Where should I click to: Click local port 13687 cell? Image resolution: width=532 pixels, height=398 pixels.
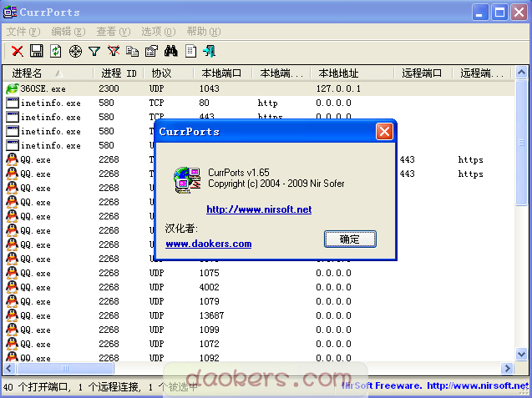pyautogui.click(x=212, y=315)
